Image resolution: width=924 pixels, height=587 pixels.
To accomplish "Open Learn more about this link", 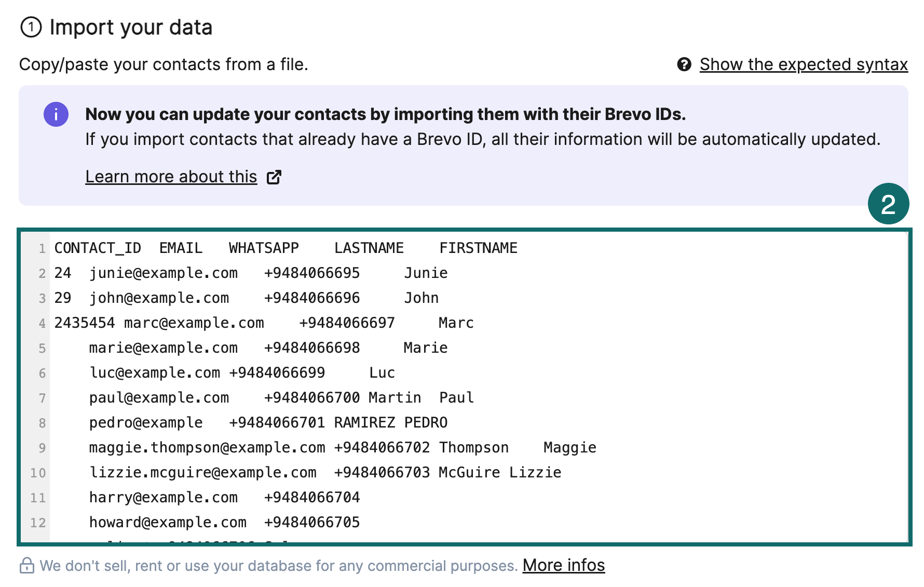I will pos(171,177).
